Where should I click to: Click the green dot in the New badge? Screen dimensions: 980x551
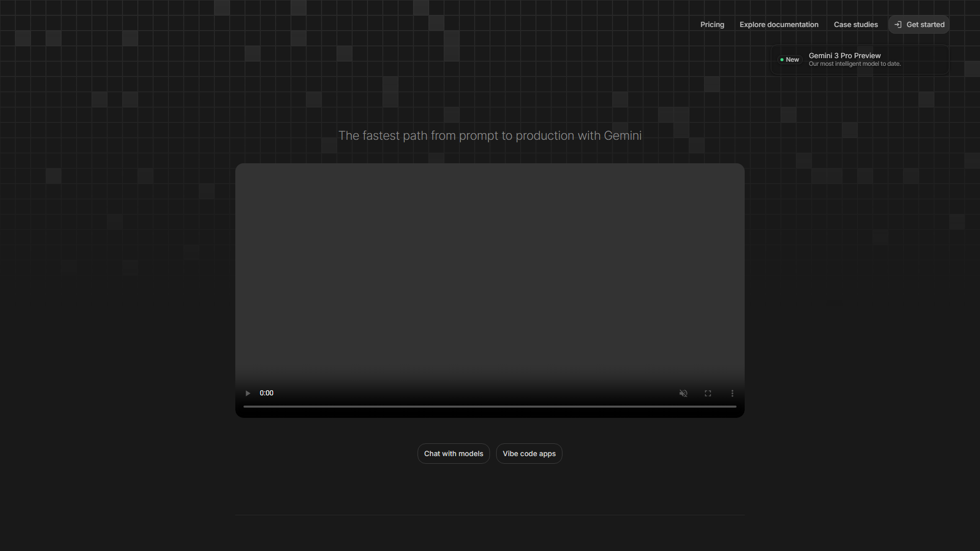click(x=782, y=60)
